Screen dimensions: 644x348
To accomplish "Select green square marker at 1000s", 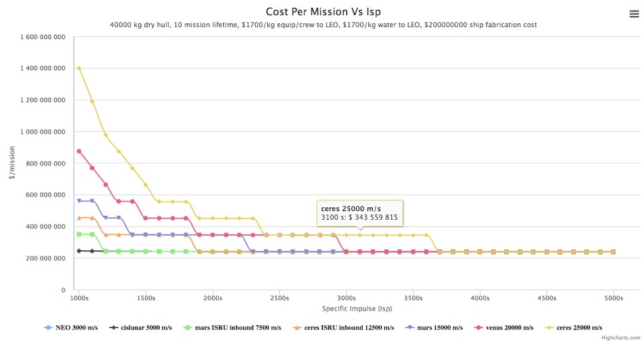I will 79,234.
